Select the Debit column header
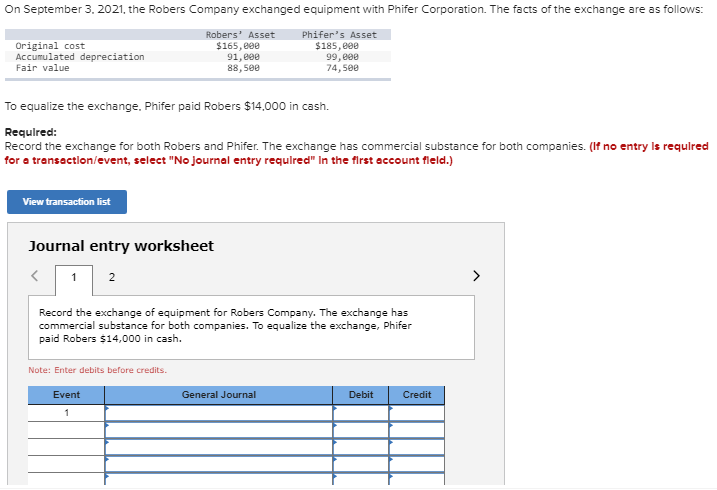This screenshot has height=490, width=717. (x=361, y=395)
